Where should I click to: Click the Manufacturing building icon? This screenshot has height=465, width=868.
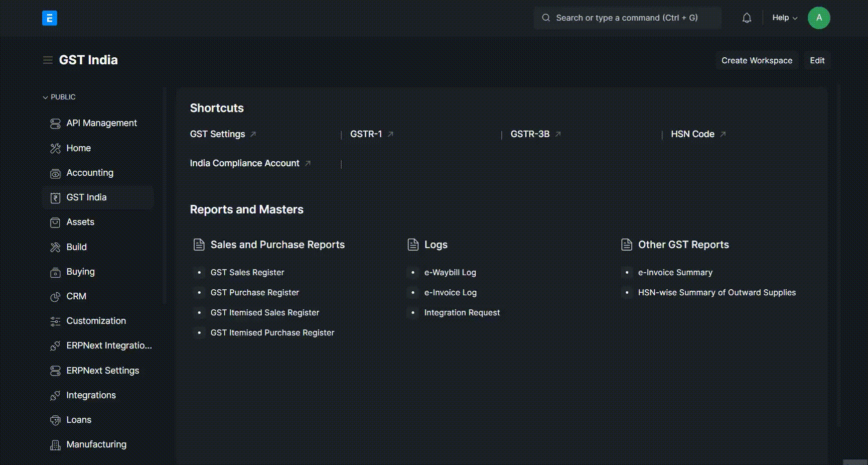[55, 445]
